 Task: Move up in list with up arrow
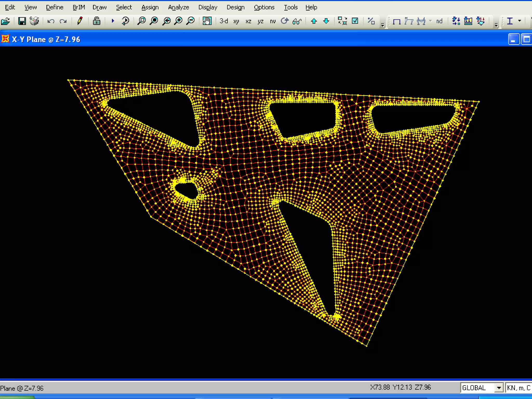314,21
